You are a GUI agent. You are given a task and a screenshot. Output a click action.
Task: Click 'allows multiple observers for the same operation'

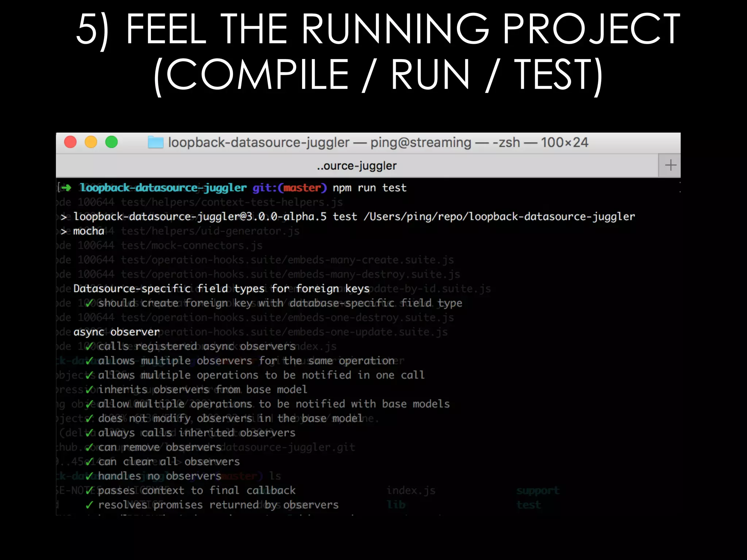point(246,361)
